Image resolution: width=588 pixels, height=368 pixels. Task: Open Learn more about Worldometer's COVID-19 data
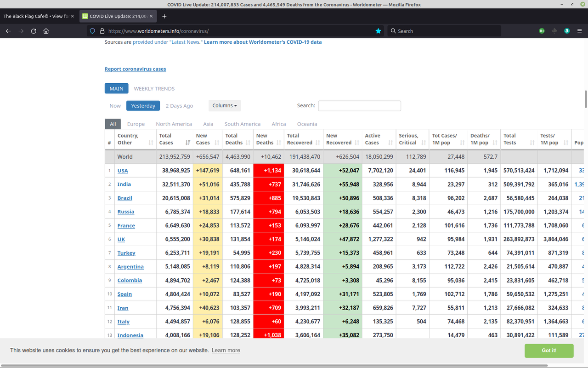263,42
